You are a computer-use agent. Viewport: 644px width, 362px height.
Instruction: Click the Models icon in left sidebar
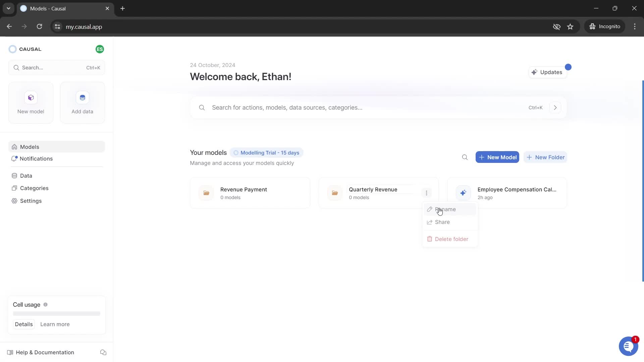click(15, 147)
